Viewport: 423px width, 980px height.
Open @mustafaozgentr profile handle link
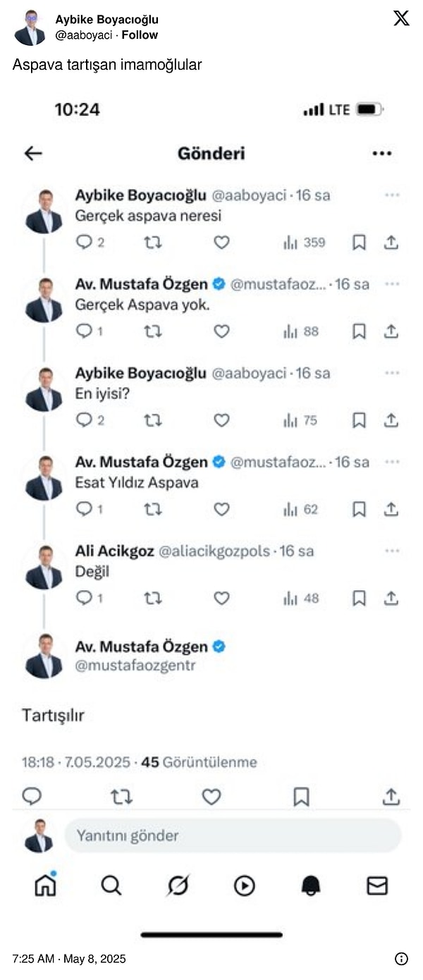pyautogui.click(x=135, y=665)
